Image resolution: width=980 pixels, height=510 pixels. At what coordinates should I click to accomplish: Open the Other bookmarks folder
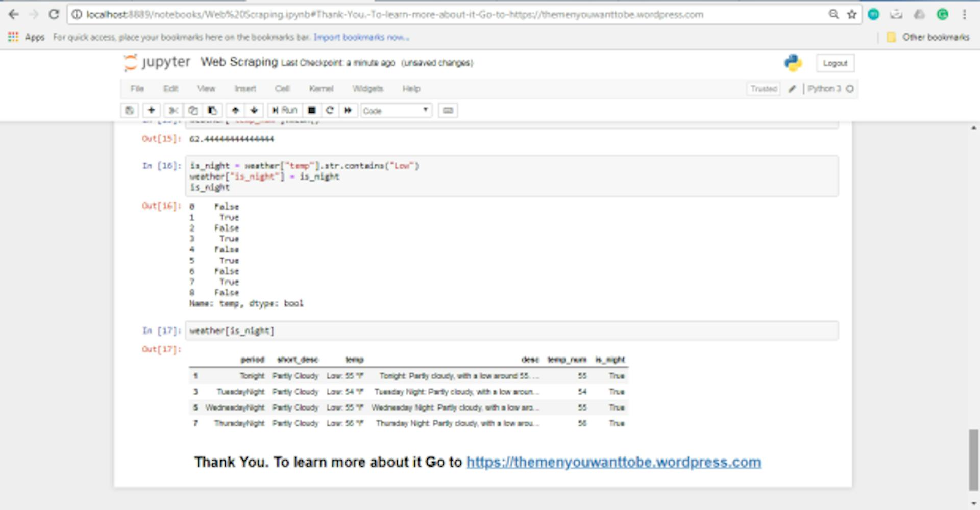coord(928,37)
